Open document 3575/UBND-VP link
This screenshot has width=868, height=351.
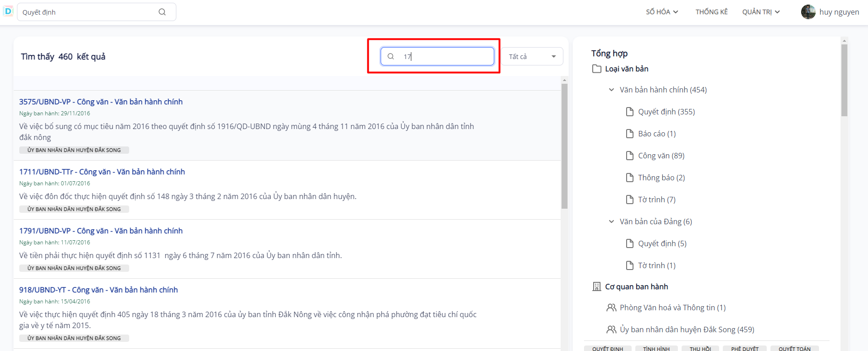(101, 102)
